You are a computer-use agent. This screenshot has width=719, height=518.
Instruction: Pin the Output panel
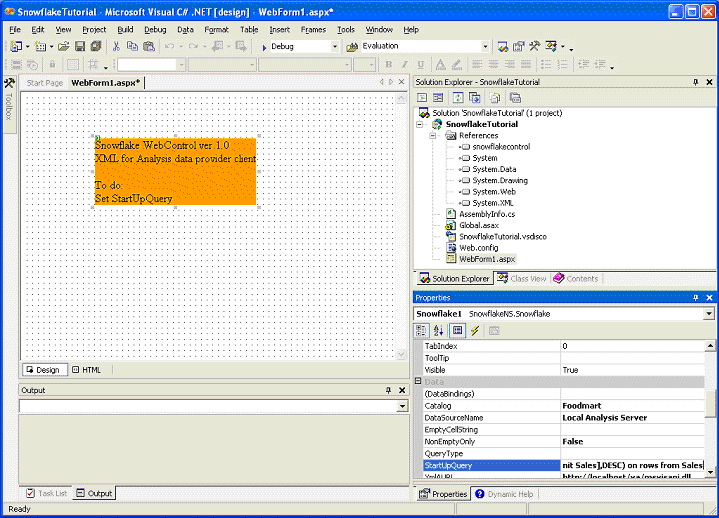pyautogui.click(x=388, y=390)
